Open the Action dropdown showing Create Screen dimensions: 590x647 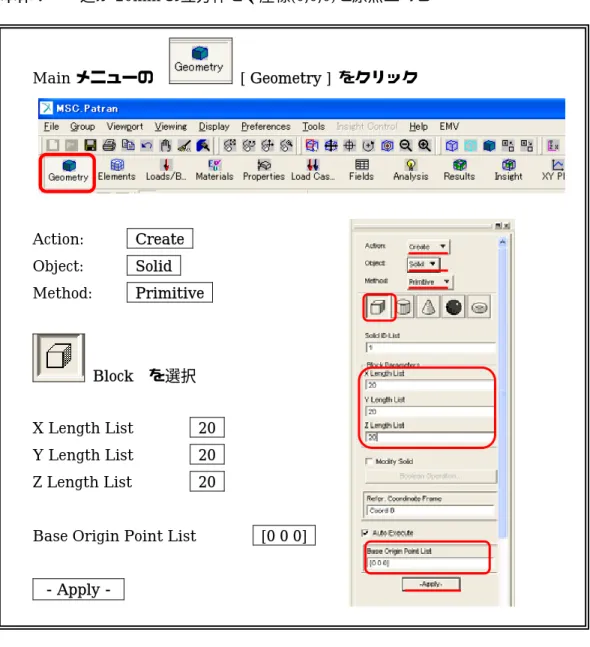click(428, 246)
